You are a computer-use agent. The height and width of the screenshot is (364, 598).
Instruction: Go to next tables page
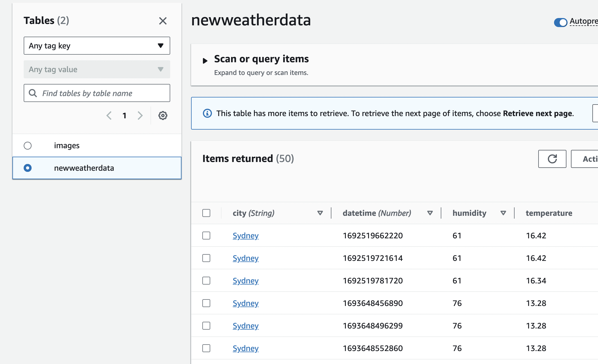pyautogui.click(x=140, y=116)
